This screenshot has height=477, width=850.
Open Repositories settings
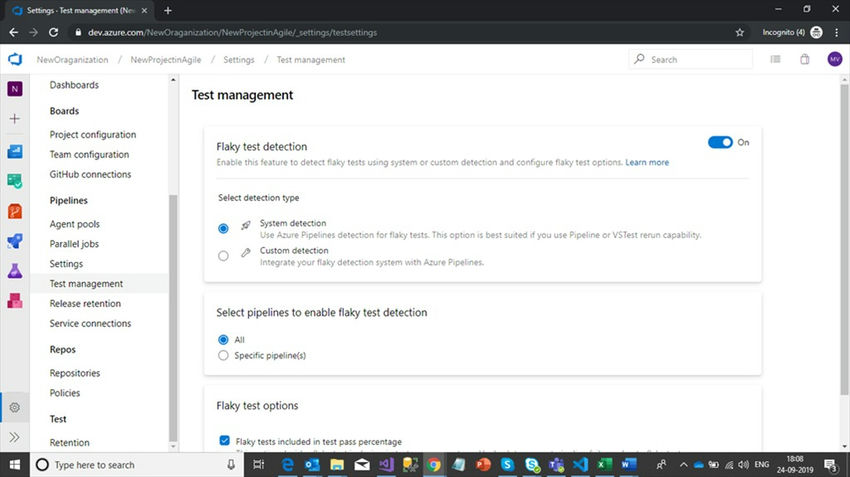75,373
